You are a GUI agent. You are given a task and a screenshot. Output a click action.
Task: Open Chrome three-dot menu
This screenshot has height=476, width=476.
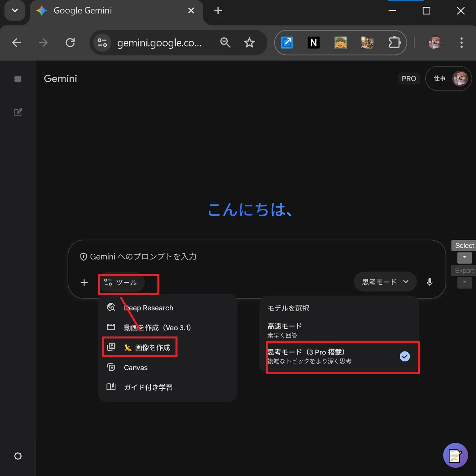click(461, 42)
